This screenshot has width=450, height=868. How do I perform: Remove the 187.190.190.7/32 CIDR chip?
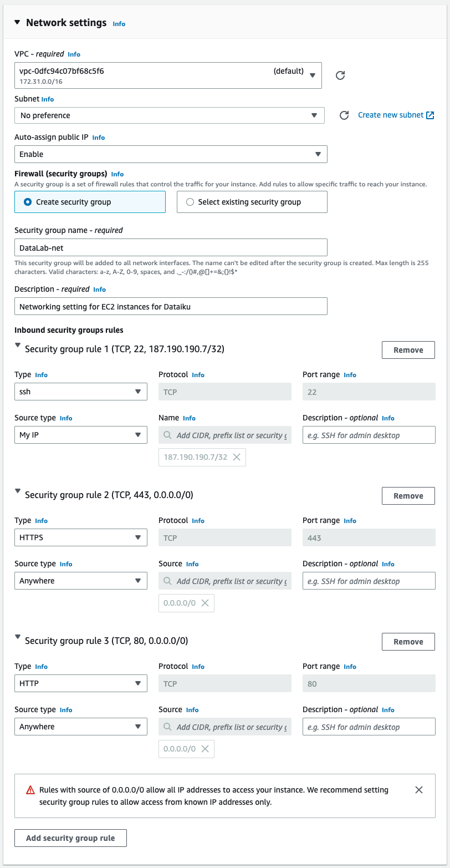tap(237, 457)
